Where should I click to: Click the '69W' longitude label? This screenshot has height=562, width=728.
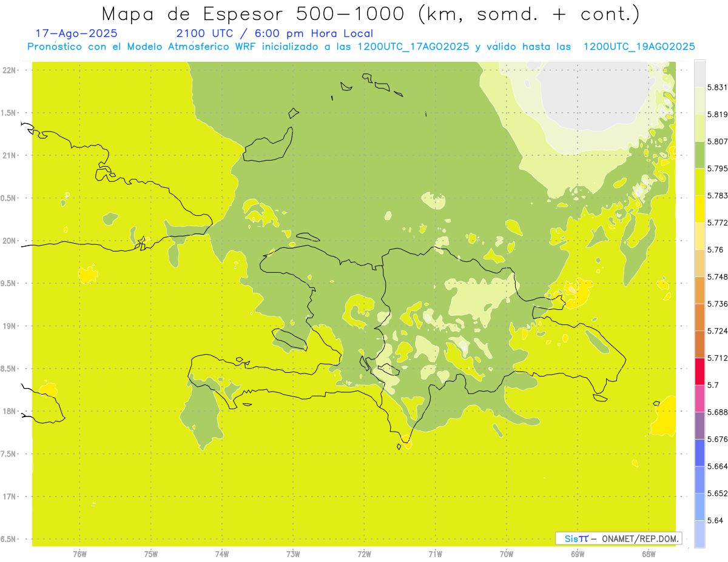pyautogui.click(x=577, y=554)
